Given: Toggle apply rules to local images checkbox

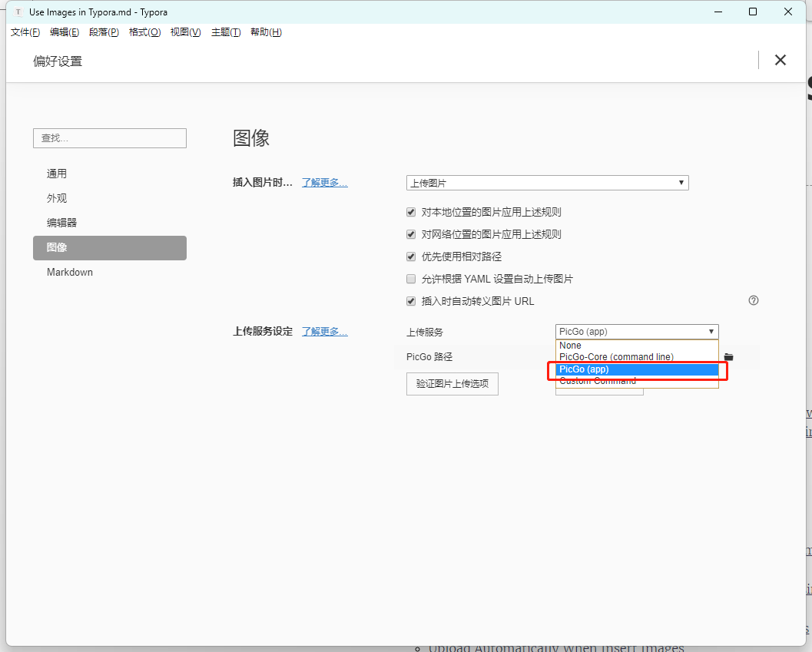Looking at the screenshot, I should tap(411, 212).
